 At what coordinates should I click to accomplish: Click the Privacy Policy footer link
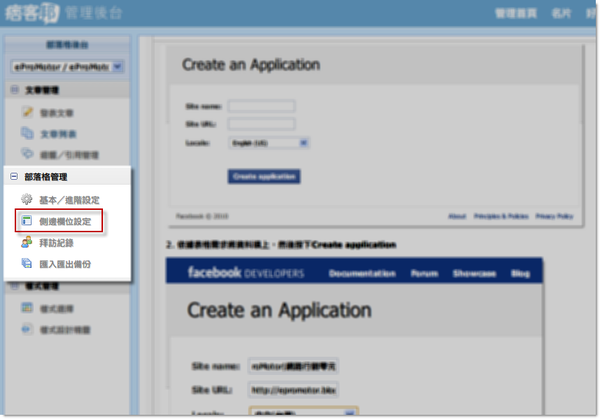click(x=554, y=216)
